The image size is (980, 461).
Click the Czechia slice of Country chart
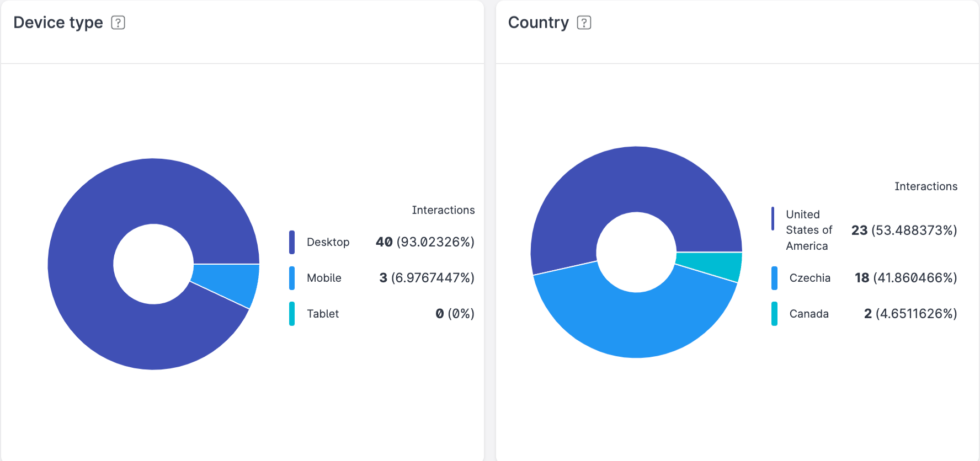pos(635,324)
